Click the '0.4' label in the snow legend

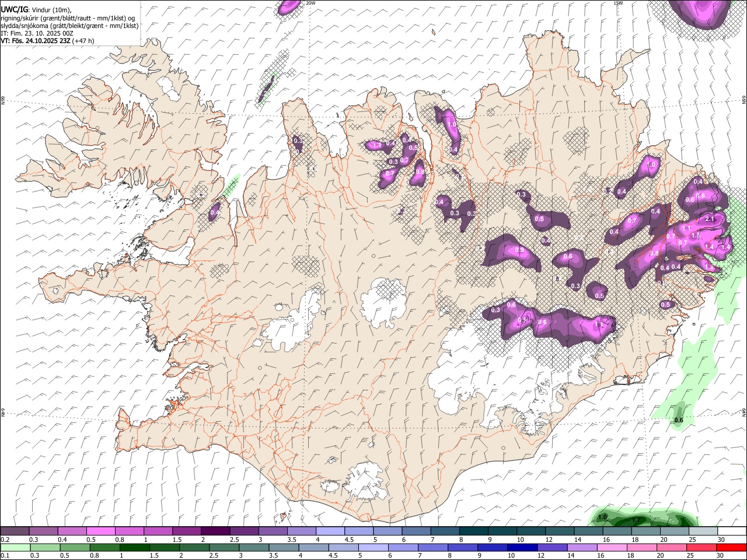(62, 540)
